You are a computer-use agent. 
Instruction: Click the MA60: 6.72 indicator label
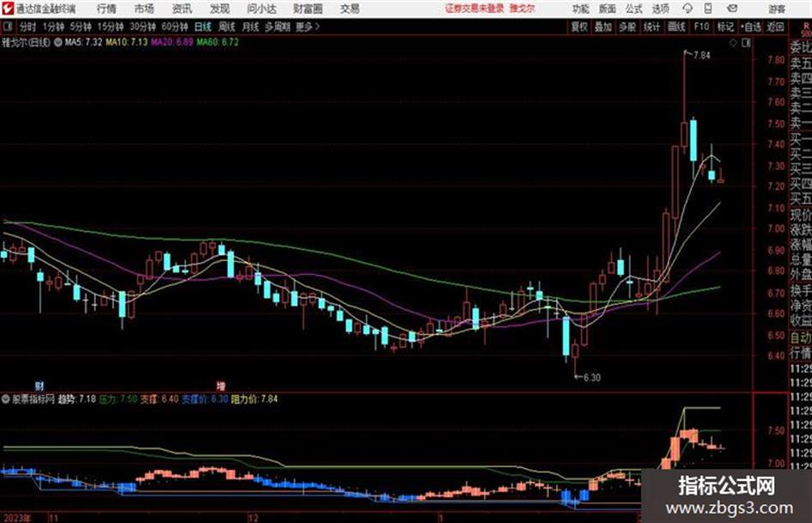[x=217, y=42]
